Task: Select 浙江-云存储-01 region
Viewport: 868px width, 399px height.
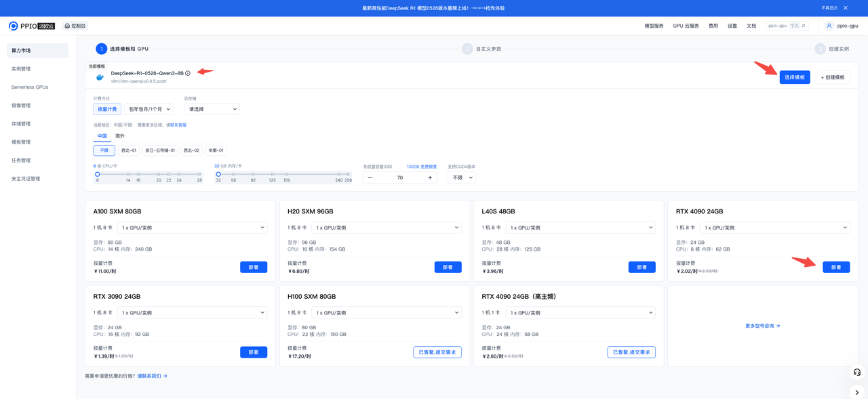Action: [161, 150]
